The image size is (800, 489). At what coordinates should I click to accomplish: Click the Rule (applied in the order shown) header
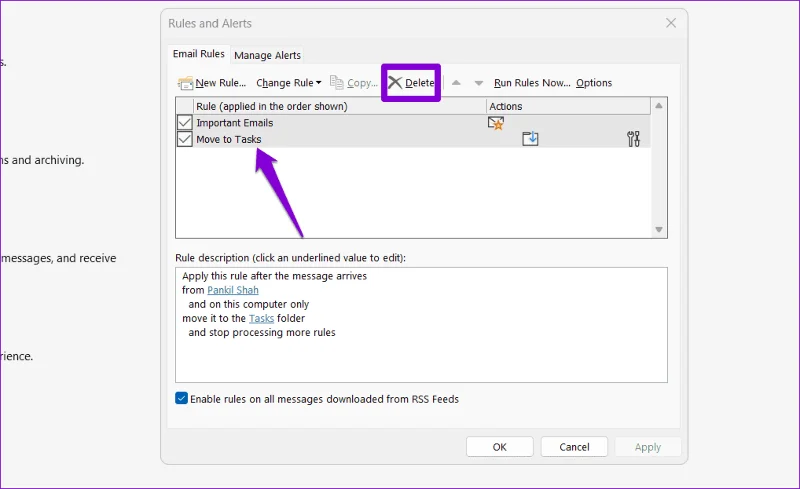click(x=340, y=106)
